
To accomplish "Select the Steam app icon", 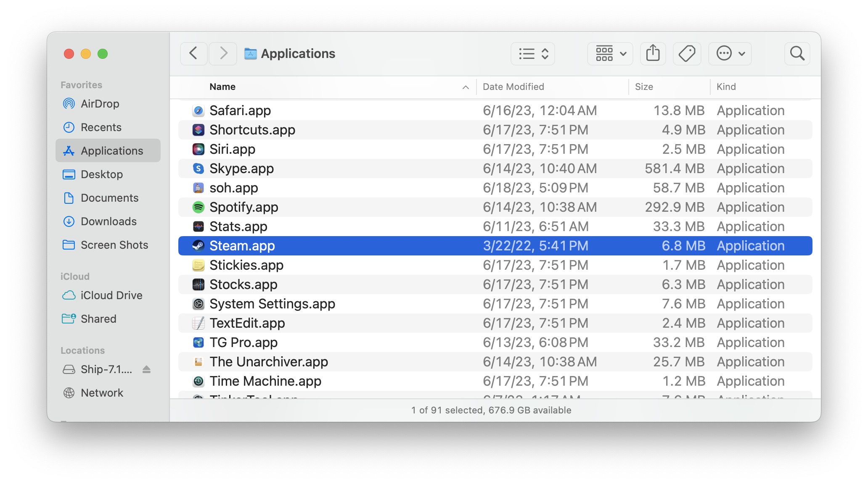I will coord(198,246).
